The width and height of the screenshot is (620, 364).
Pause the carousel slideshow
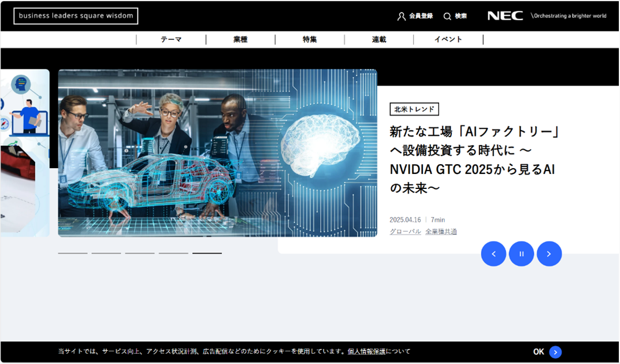tap(521, 254)
